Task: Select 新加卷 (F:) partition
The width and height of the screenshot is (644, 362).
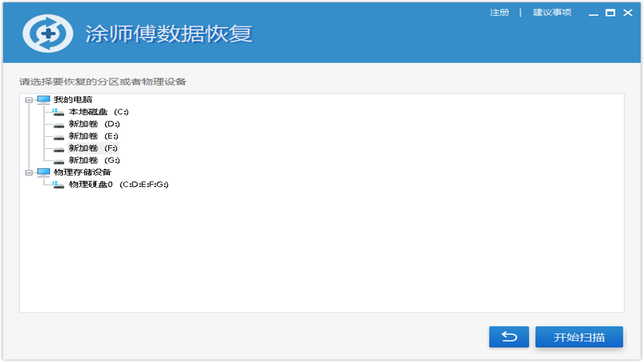Action: (x=94, y=148)
